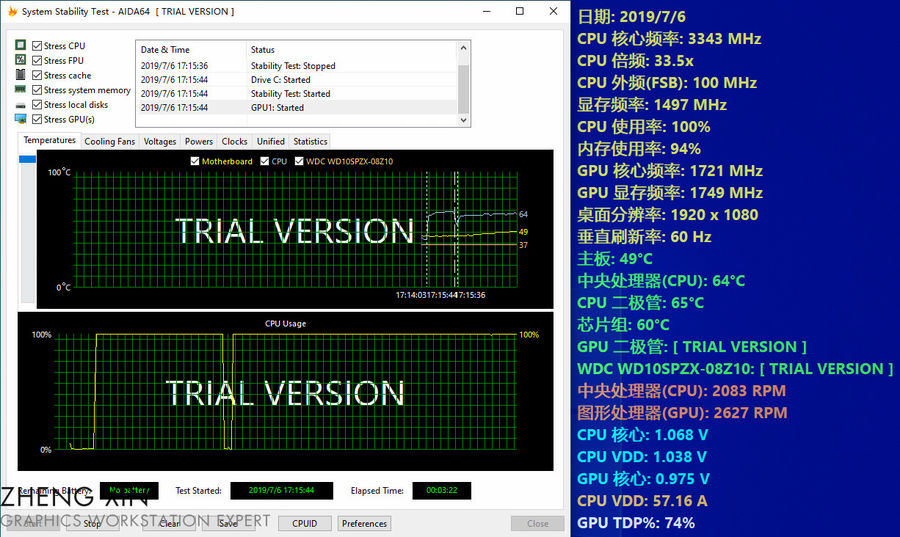Maximize the System Stability Test window

(519, 11)
